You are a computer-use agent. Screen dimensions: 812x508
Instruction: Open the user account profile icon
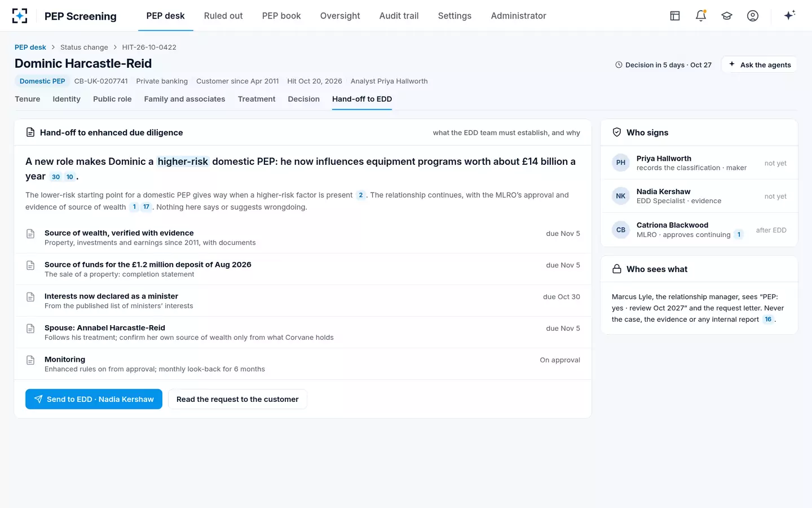click(753, 16)
